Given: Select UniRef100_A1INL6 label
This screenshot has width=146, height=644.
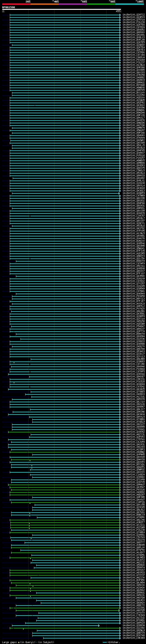Looking at the screenshot, I should [x=134, y=65].
